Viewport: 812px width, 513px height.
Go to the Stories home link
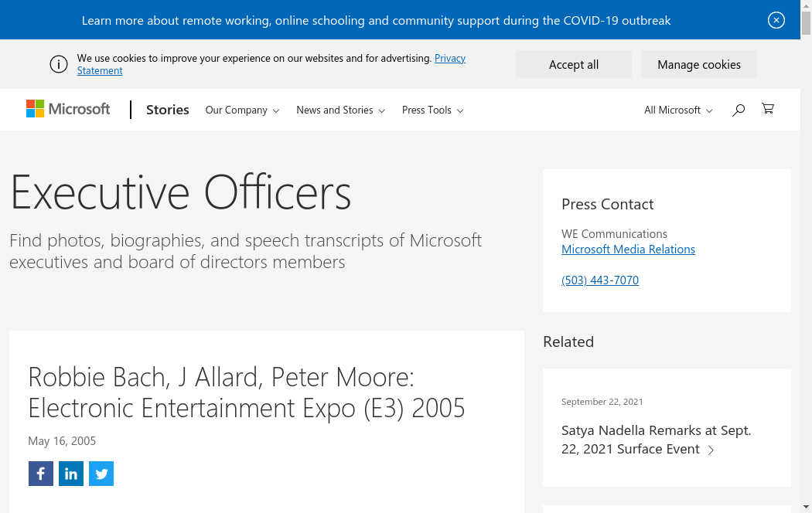click(168, 110)
